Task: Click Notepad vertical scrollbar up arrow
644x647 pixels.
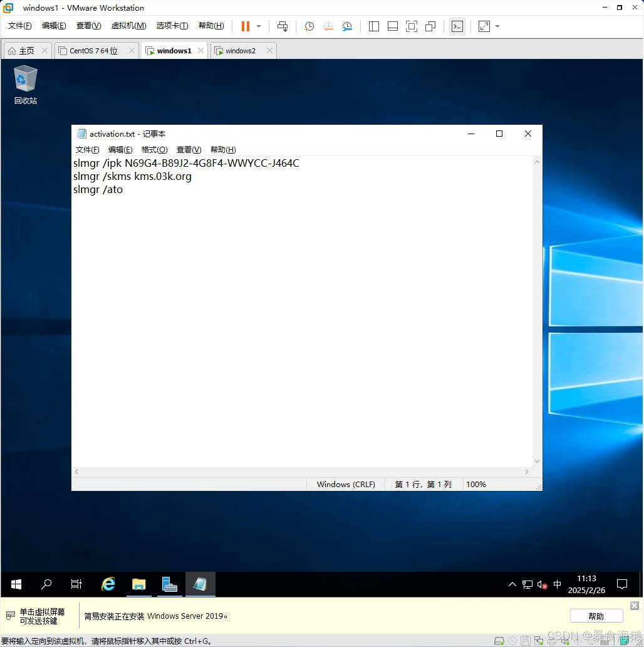Action: point(538,162)
